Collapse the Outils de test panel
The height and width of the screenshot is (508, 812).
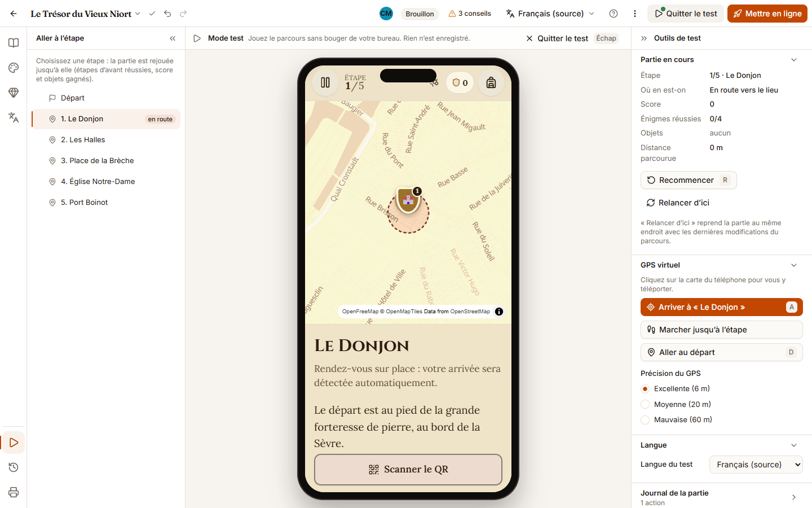pyautogui.click(x=644, y=38)
